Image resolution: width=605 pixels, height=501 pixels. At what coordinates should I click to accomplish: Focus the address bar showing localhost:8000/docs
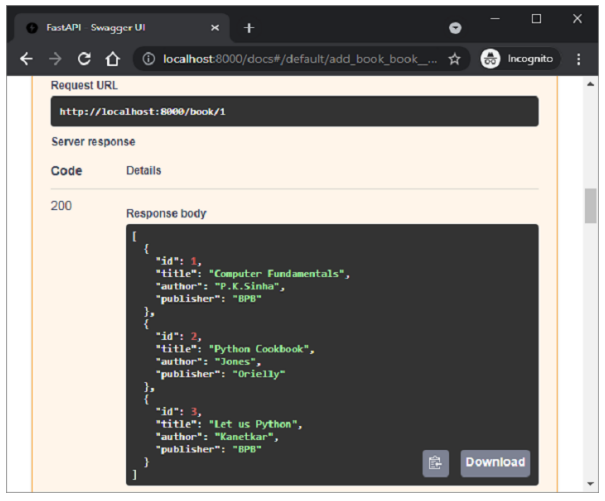tap(300, 60)
